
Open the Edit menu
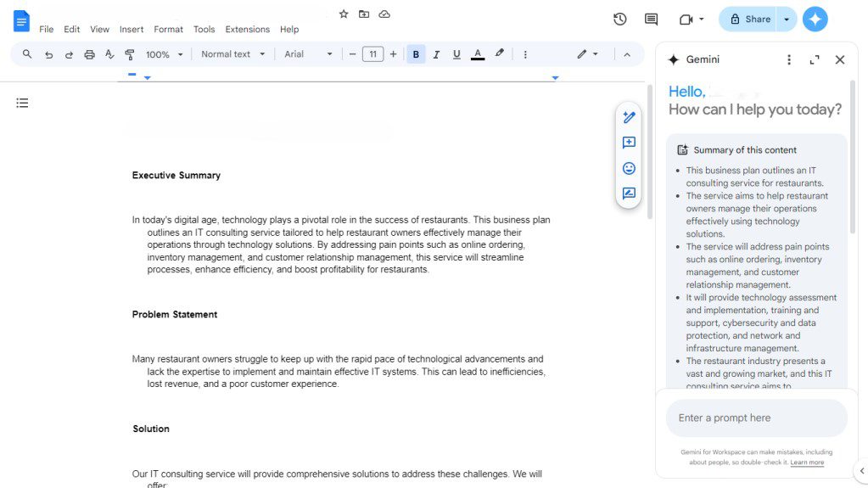[71, 30]
